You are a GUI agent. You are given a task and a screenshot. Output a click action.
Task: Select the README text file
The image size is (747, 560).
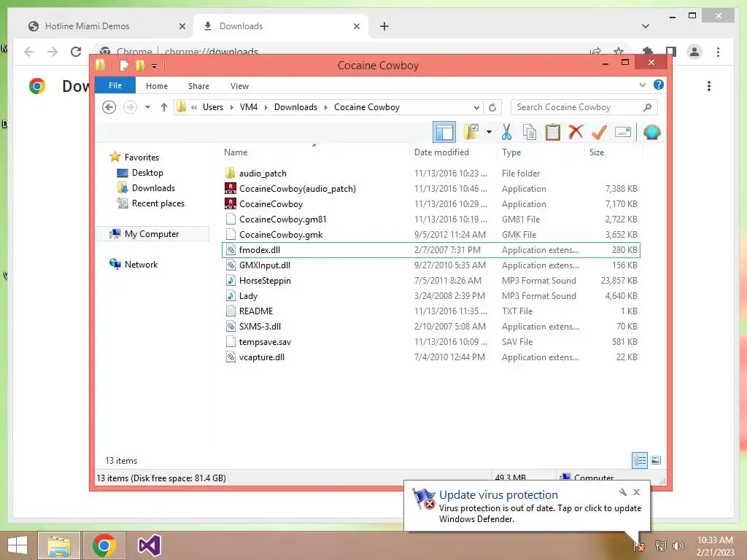(256, 311)
